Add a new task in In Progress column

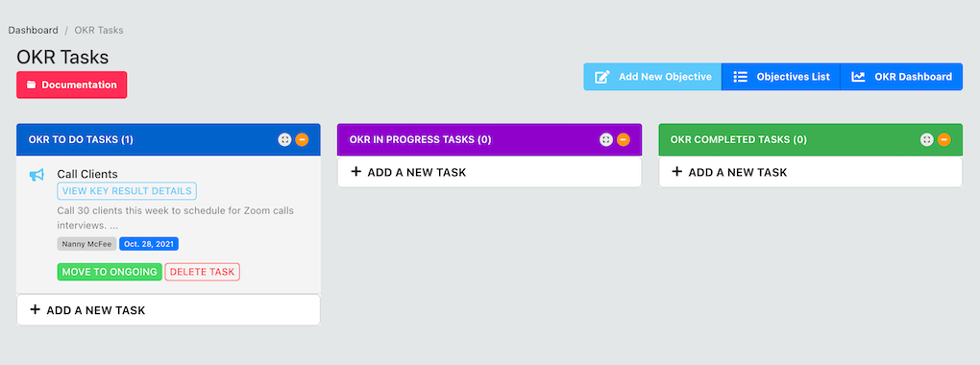[489, 172]
